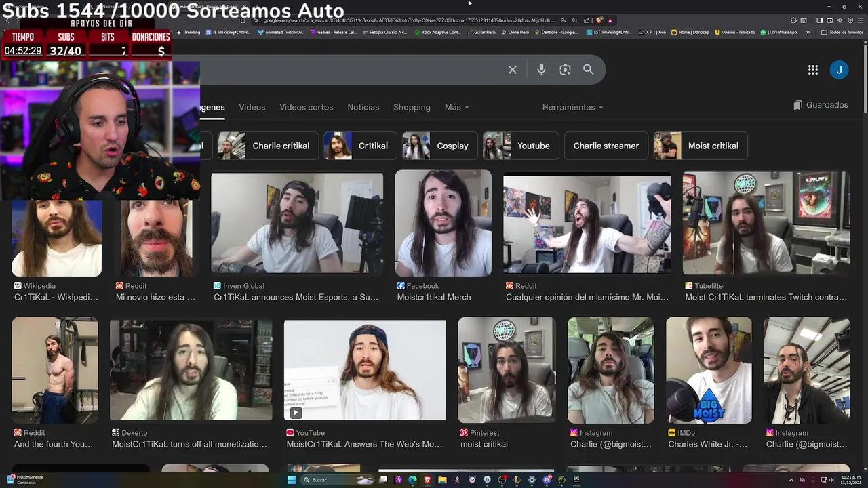
Task: Open the Instagram 'Charlie (@bigmoist...' selfie car image
Action: [611, 370]
